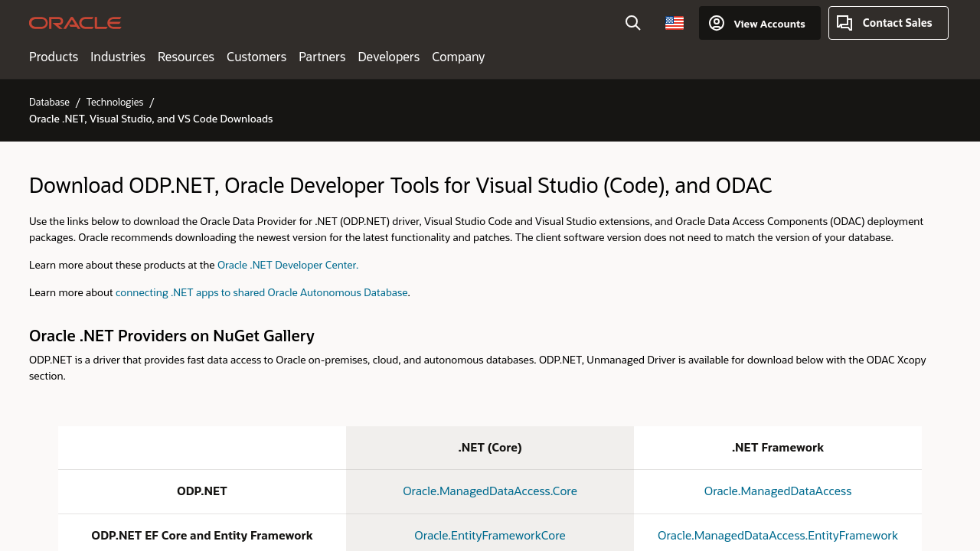Open Oracle.ManagedDataAccess .NET Framework link
Image resolution: width=980 pixels, height=551 pixels.
777,491
